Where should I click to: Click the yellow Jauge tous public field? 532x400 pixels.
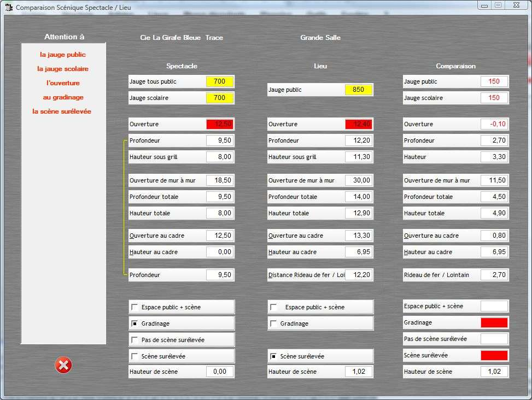(220, 81)
